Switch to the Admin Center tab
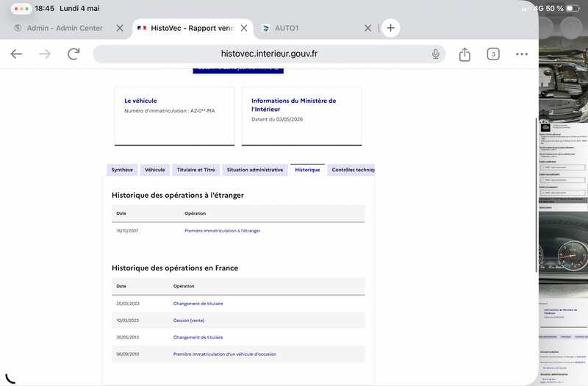This screenshot has width=588, height=386. [65, 28]
